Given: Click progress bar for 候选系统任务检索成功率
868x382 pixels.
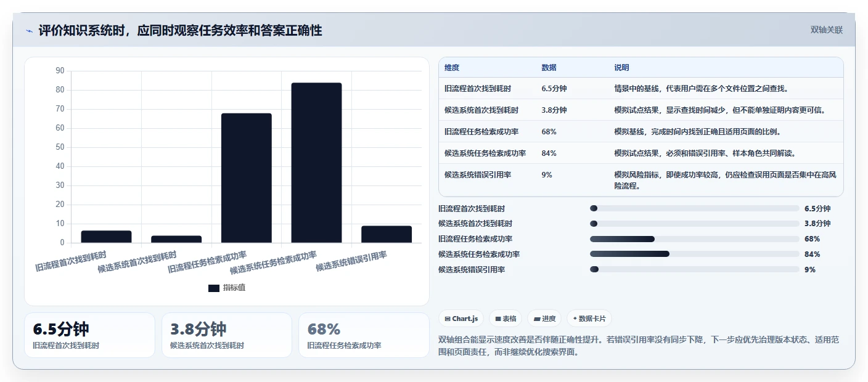Looking at the screenshot, I should point(694,254).
